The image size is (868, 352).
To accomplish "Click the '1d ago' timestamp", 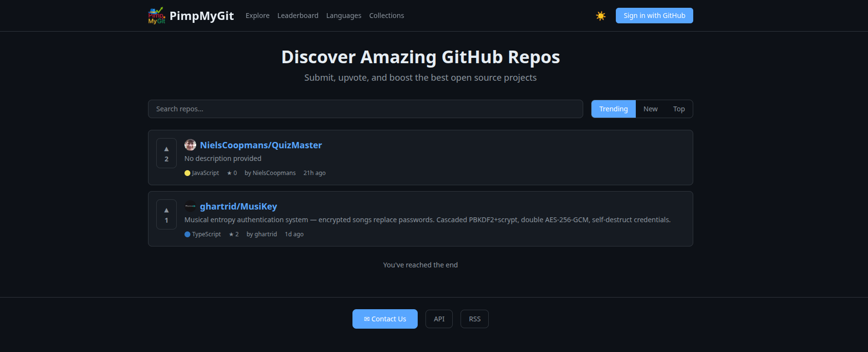I will click(x=294, y=234).
